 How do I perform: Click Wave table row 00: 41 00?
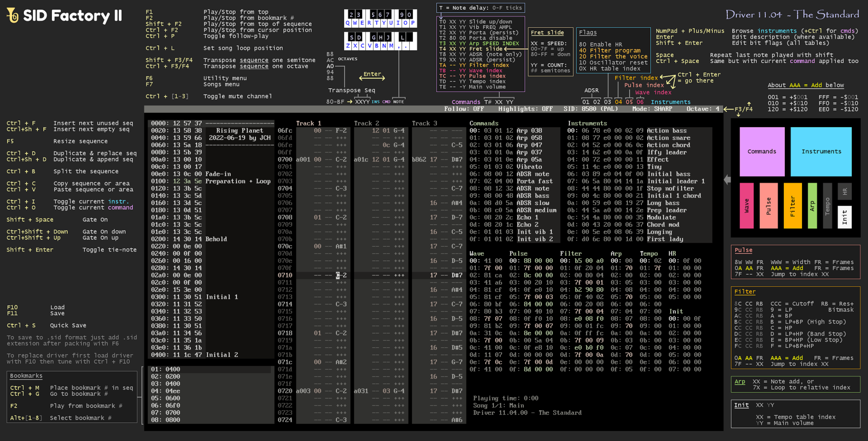(x=486, y=261)
